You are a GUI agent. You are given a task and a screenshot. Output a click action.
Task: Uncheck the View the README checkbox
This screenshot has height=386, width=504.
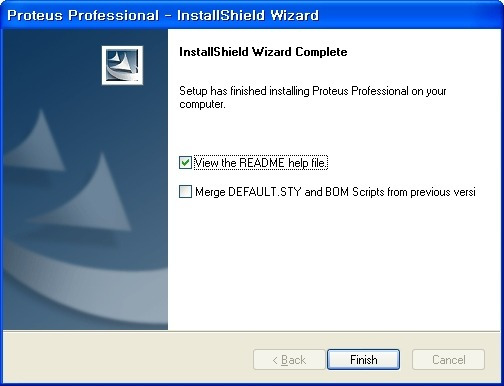[185, 163]
